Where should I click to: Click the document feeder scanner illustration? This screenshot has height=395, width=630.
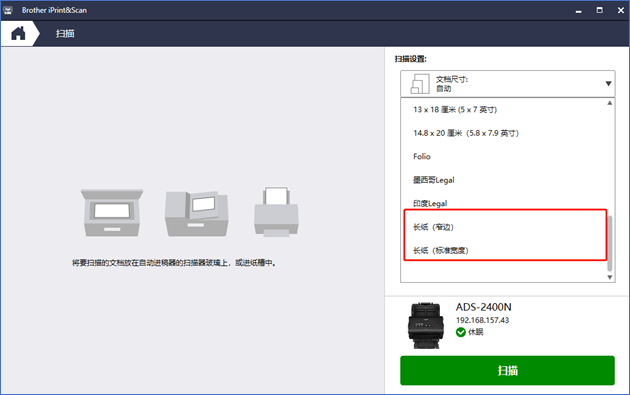[x=196, y=213]
